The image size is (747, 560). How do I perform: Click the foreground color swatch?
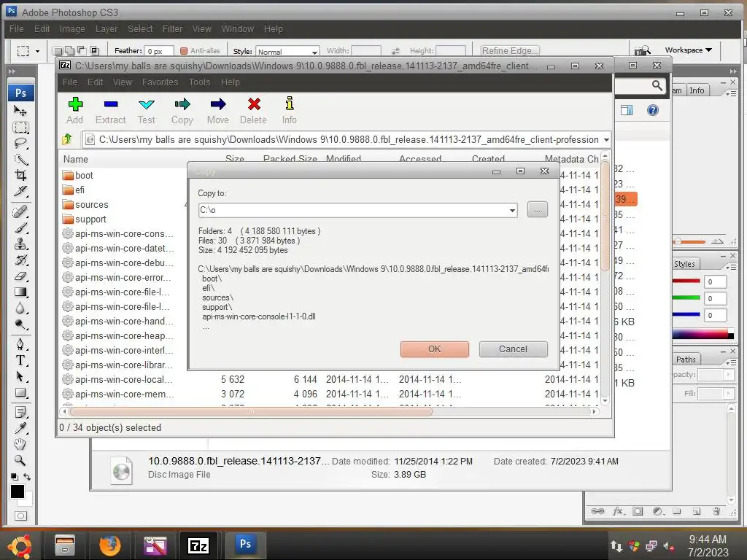click(18, 491)
